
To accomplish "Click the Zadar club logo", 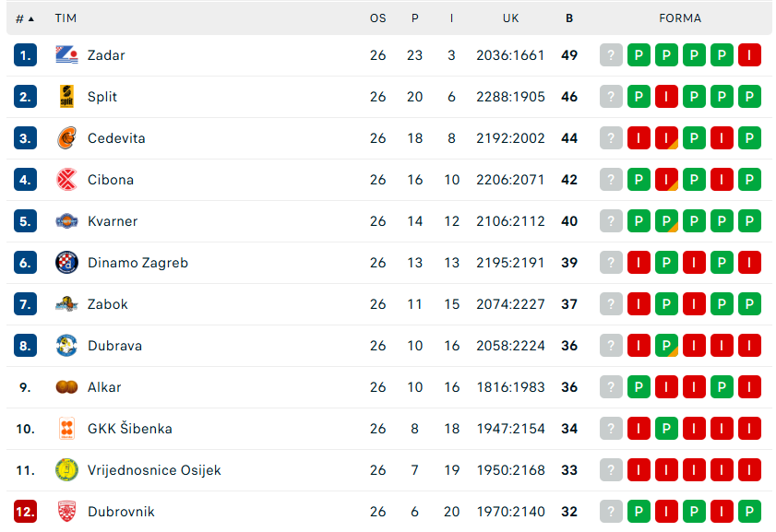I will (66, 55).
